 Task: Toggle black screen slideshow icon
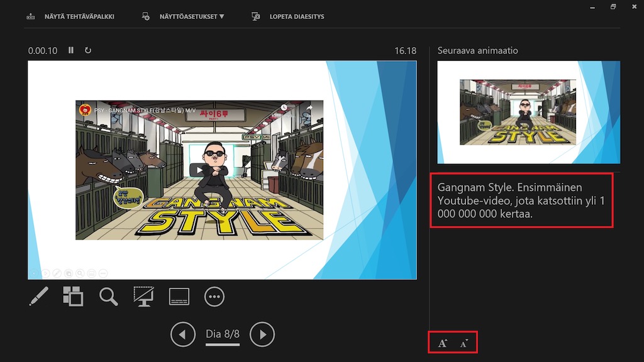point(143,297)
